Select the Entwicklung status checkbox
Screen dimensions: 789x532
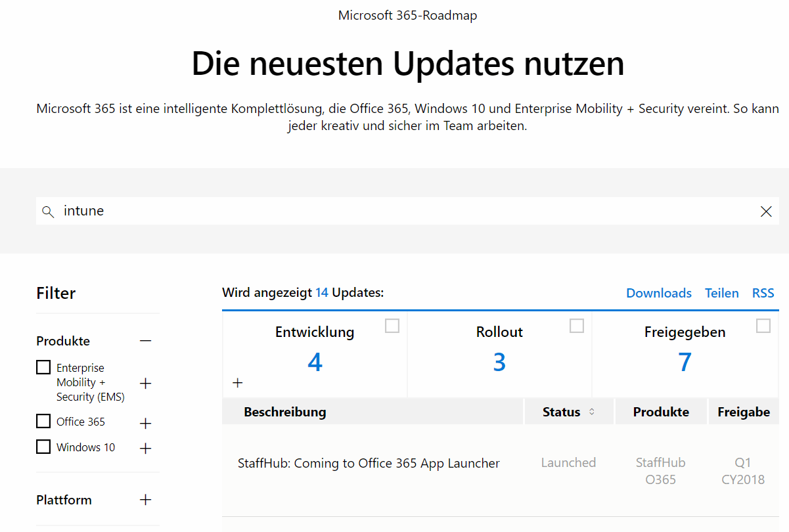click(x=392, y=325)
